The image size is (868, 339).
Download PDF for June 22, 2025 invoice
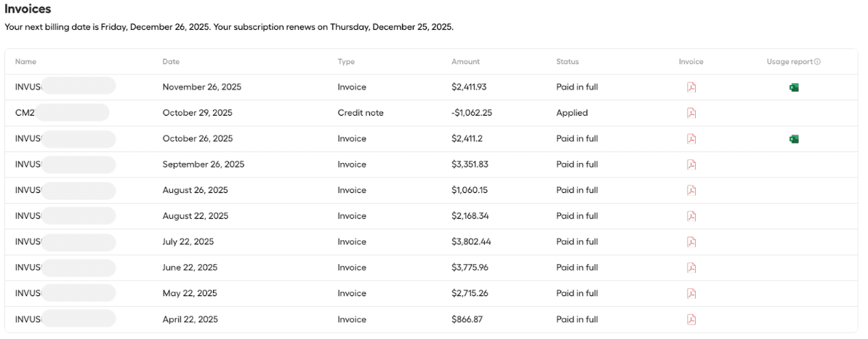click(x=691, y=268)
